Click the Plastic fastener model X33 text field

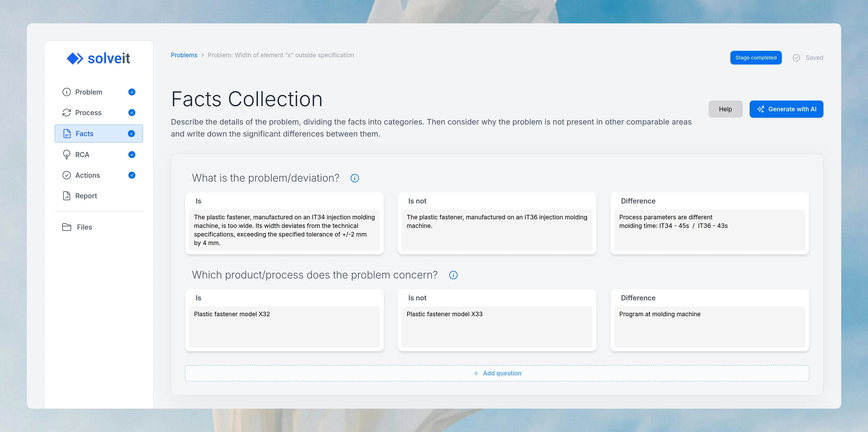click(x=496, y=326)
